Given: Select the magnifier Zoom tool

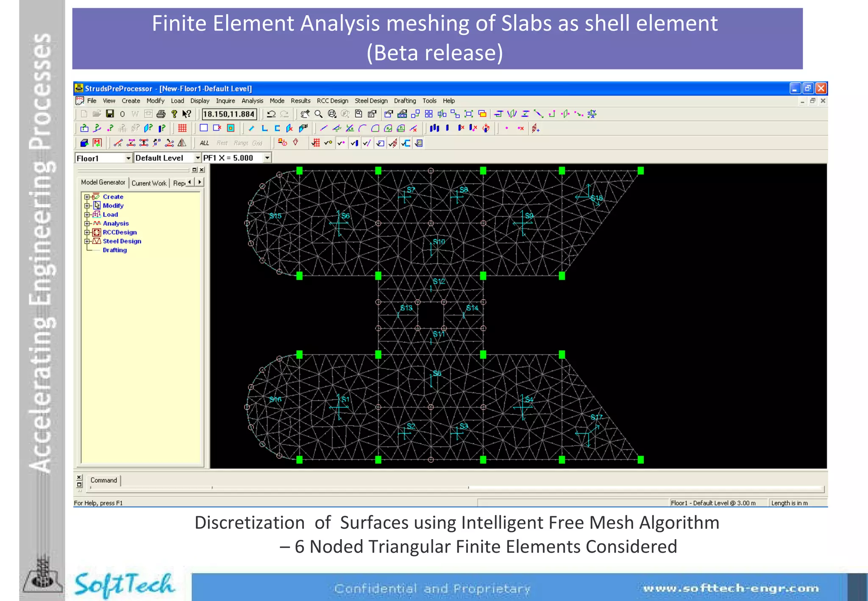Looking at the screenshot, I should click(319, 114).
